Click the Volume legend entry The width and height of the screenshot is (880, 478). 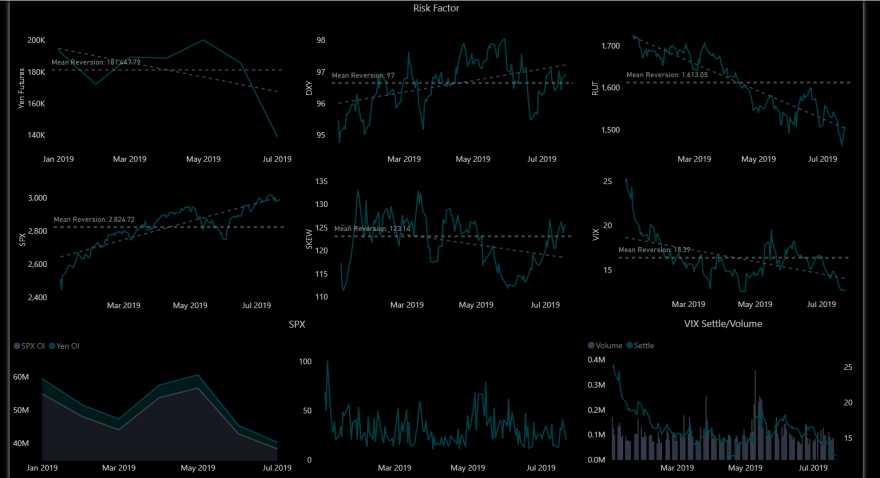pyautogui.click(x=605, y=346)
